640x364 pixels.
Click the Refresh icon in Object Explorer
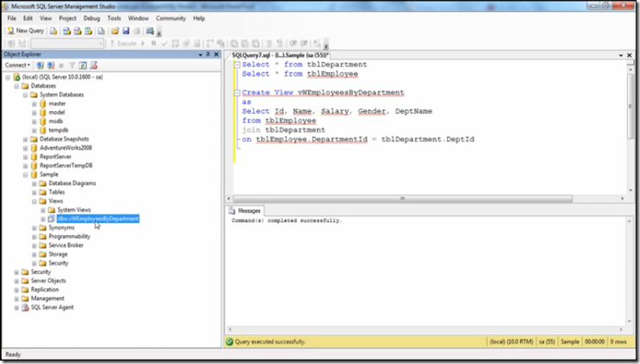pos(83,65)
